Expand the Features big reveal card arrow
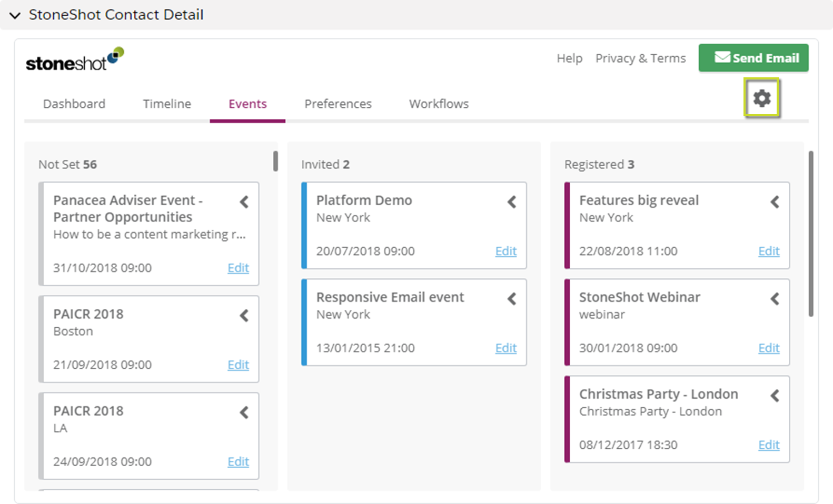Viewport: 833px width, 504px height. click(x=775, y=201)
